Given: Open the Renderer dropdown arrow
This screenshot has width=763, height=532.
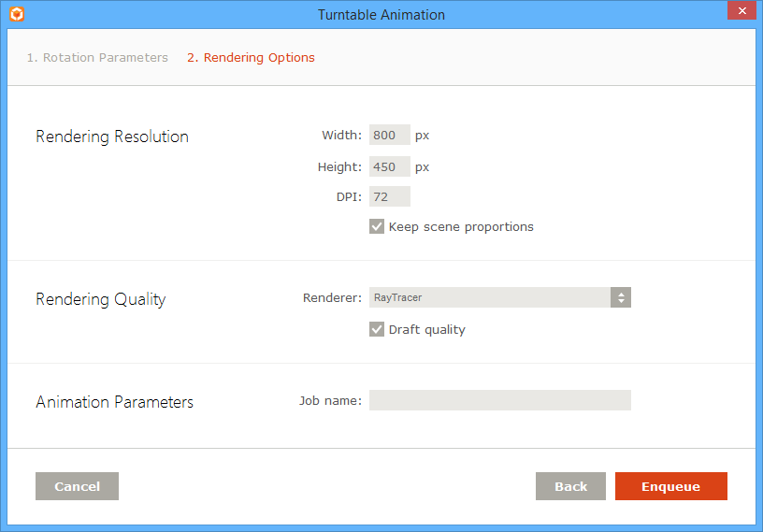Looking at the screenshot, I should click(x=621, y=297).
